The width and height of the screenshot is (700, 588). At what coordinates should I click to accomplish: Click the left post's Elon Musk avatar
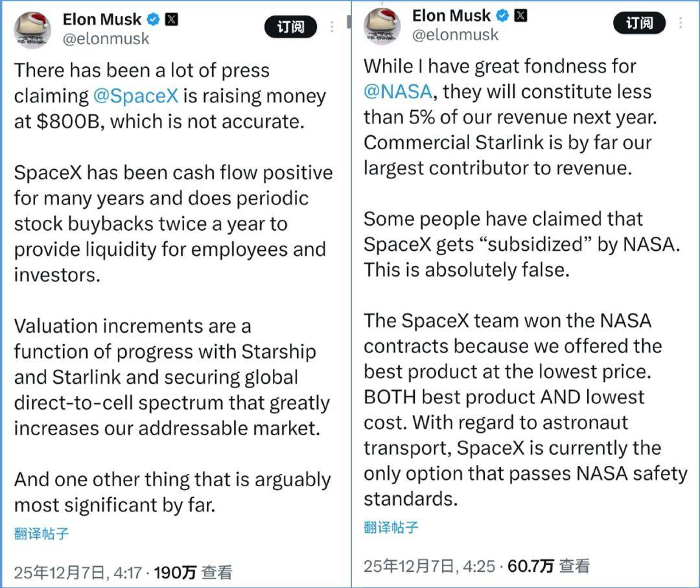pyautogui.click(x=32, y=30)
